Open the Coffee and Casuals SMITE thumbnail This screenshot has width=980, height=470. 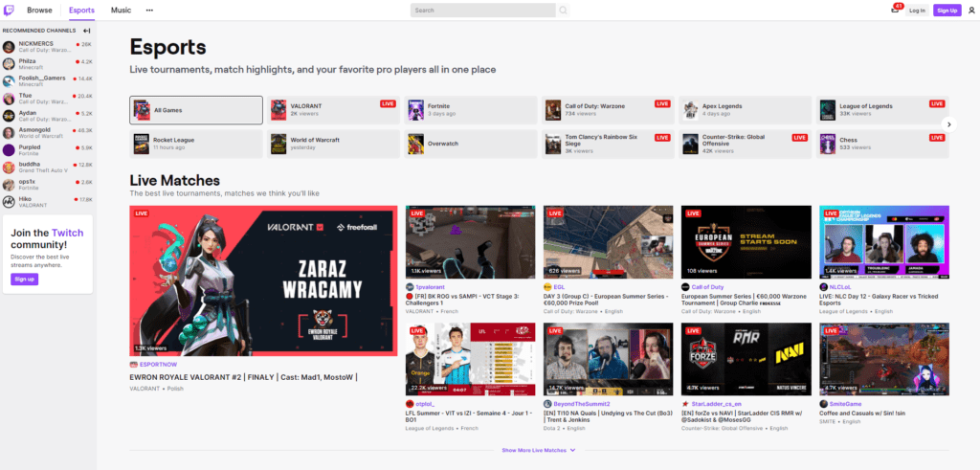(884, 359)
